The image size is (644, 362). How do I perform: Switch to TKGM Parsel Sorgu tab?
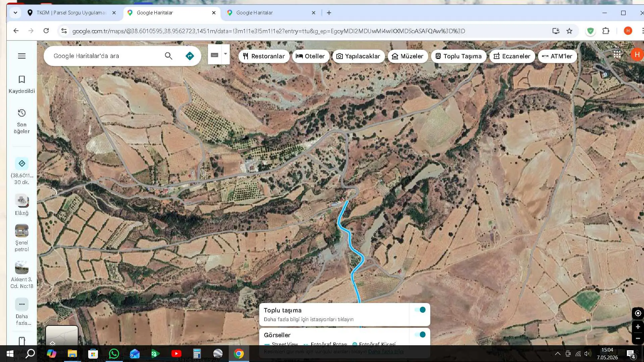click(x=71, y=13)
